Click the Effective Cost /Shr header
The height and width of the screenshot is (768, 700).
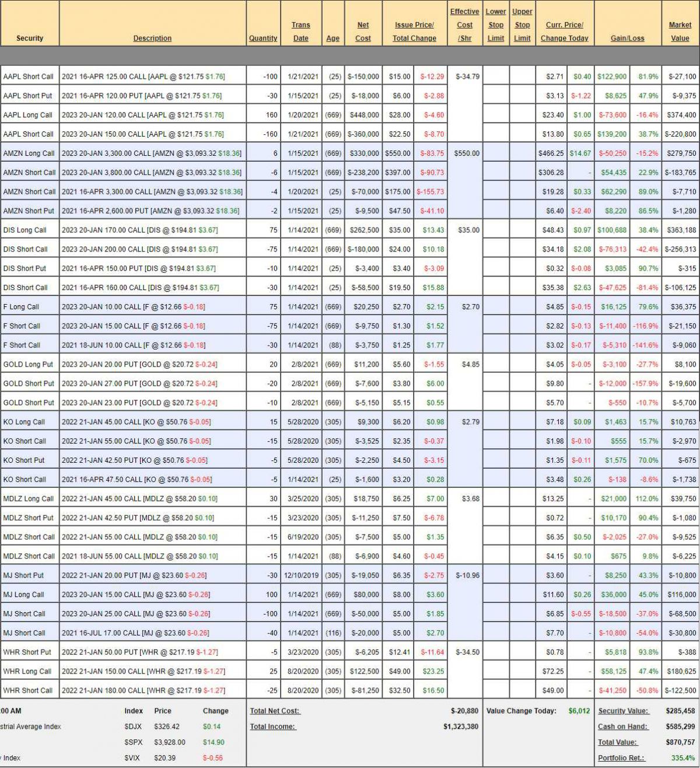click(x=464, y=25)
